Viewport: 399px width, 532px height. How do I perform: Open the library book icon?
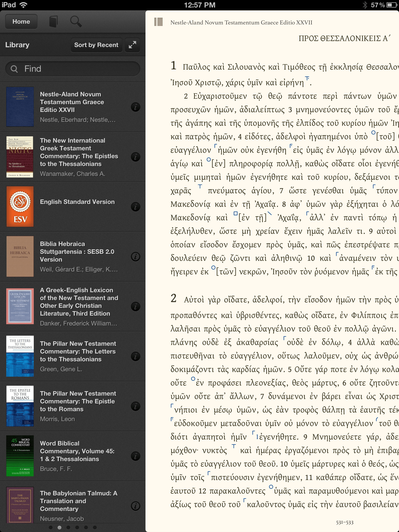[x=53, y=22]
